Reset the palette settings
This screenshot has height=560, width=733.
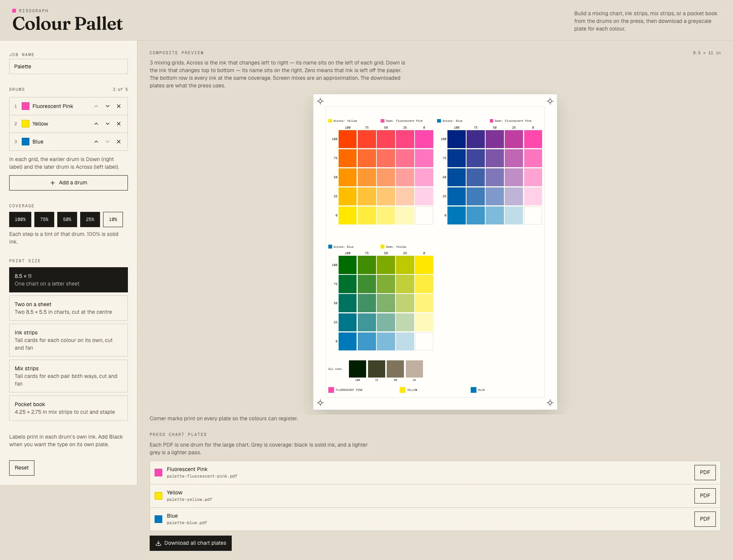click(22, 468)
